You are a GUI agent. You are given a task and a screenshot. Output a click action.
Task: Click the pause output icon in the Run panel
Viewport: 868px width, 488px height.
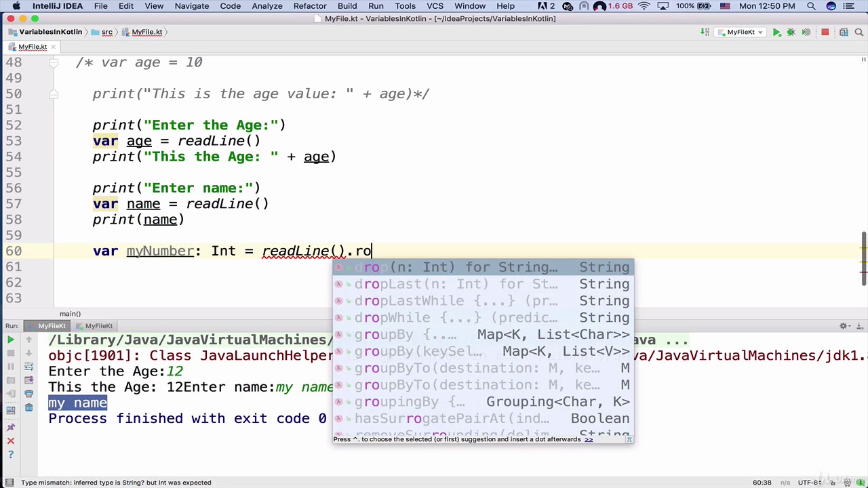pyautogui.click(x=11, y=367)
